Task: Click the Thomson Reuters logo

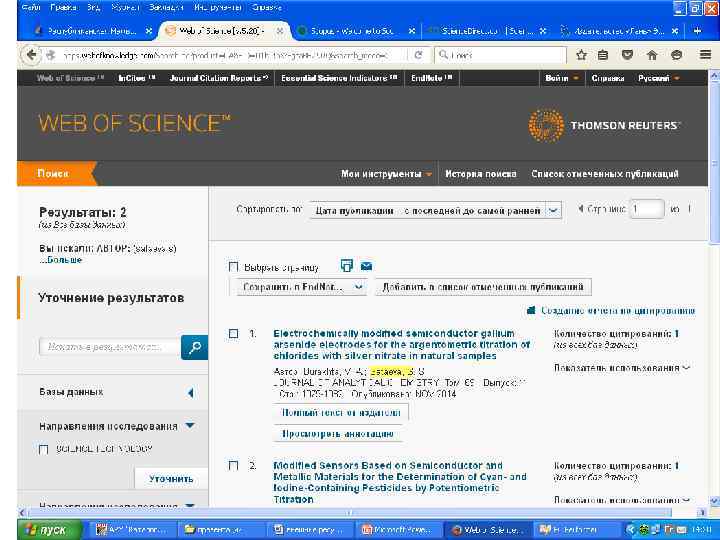Action: point(603,125)
